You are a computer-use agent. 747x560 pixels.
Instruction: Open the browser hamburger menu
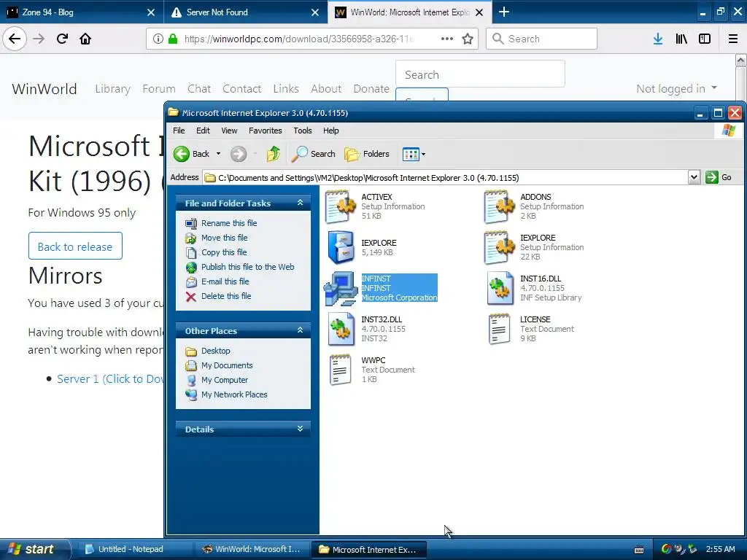click(733, 39)
